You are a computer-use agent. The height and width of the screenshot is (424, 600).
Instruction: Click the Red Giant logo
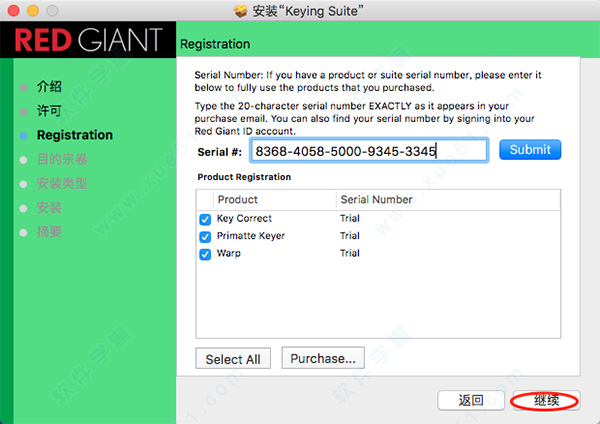[88, 40]
